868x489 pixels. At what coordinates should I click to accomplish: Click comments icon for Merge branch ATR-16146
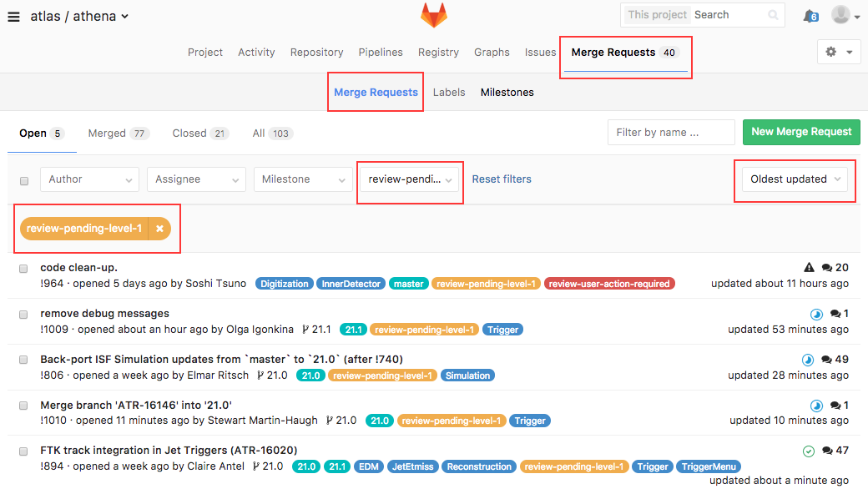click(835, 406)
